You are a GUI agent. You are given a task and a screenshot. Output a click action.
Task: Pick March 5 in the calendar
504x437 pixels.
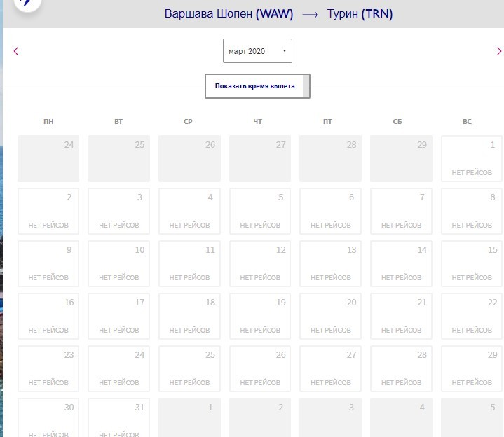click(x=260, y=211)
